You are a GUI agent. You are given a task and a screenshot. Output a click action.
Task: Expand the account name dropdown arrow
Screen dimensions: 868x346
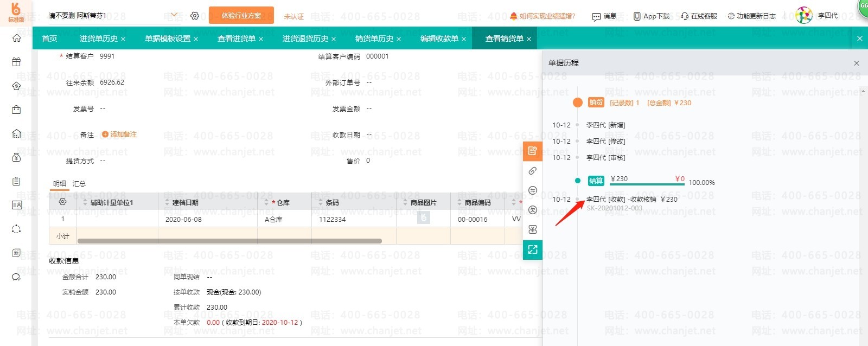point(174,15)
